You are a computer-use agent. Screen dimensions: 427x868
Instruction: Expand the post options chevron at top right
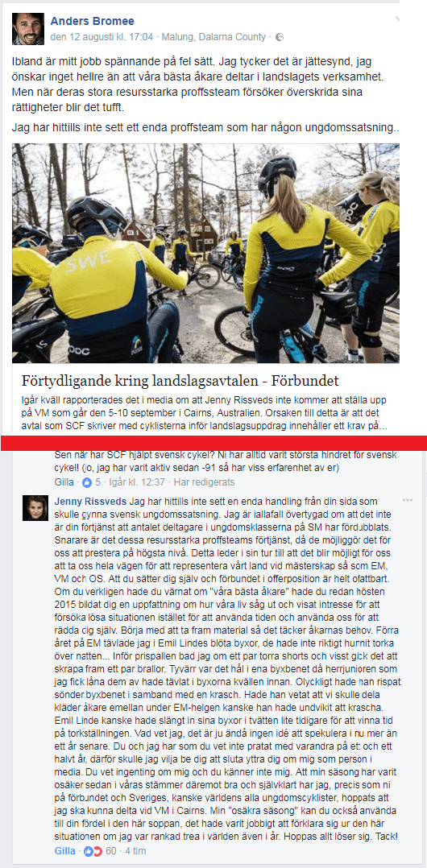pyautogui.click(x=397, y=20)
